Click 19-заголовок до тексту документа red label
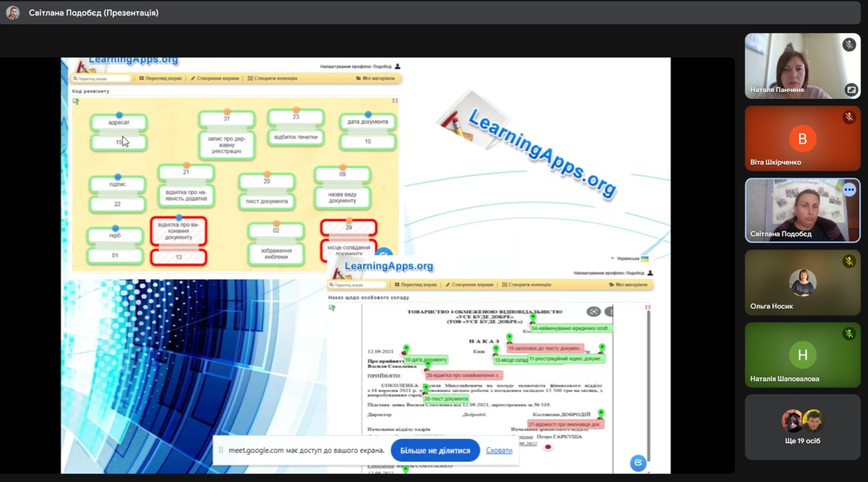 pyautogui.click(x=545, y=348)
